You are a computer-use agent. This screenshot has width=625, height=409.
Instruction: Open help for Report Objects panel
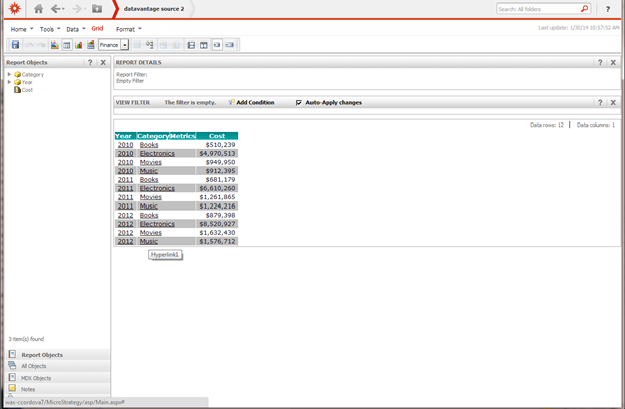pos(90,62)
